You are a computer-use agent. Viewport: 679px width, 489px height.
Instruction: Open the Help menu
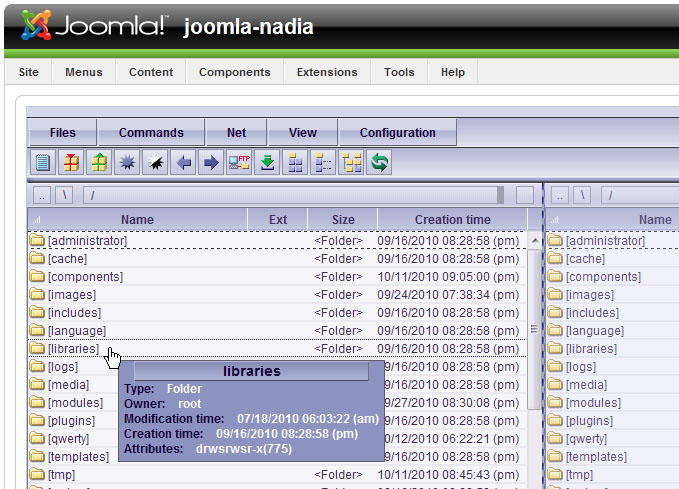point(453,72)
